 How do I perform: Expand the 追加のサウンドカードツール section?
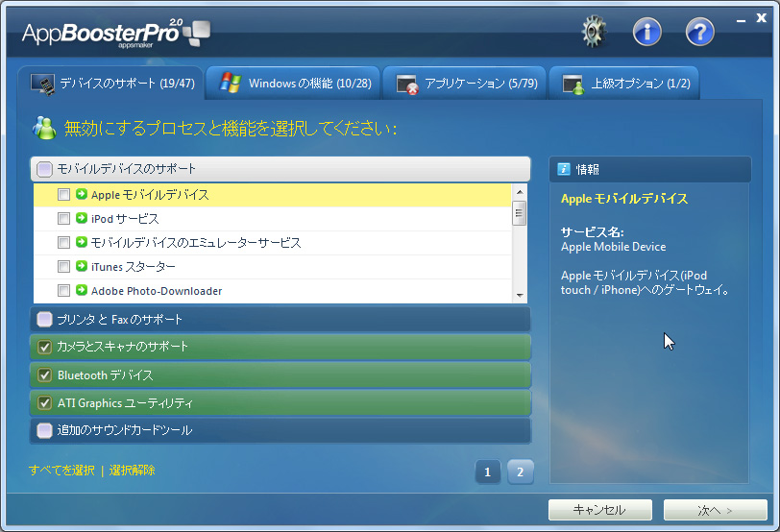pos(280,430)
